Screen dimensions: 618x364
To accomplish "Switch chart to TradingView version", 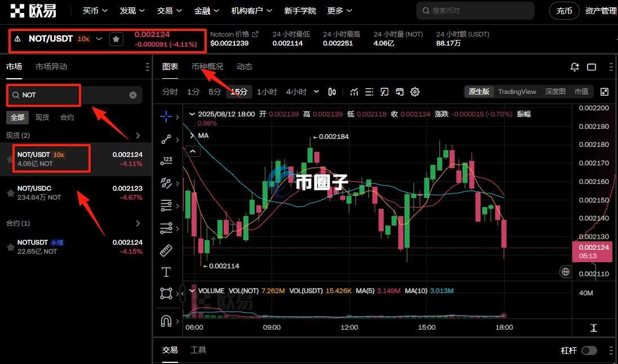I will 517,92.
